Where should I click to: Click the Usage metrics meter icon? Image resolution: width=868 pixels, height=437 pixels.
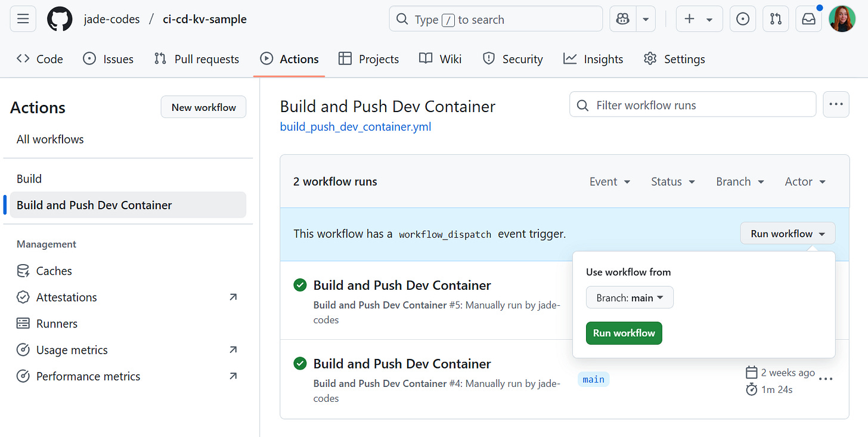point(23,350)
